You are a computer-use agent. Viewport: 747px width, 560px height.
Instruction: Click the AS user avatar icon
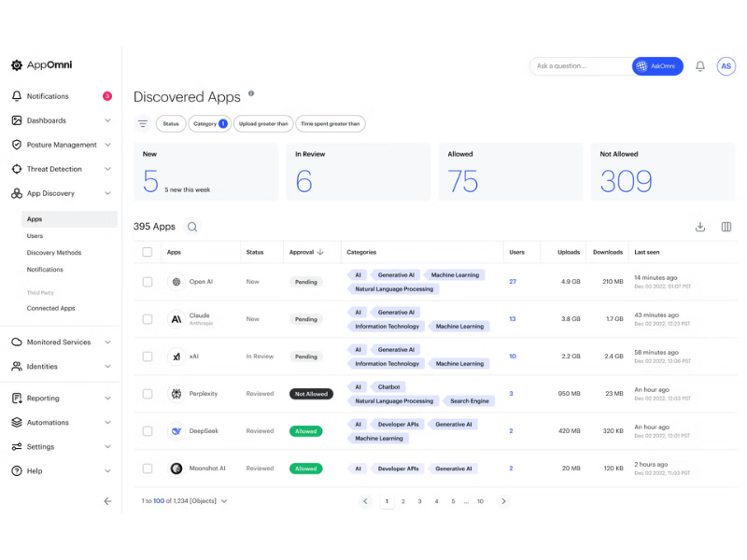pos(726,66)
